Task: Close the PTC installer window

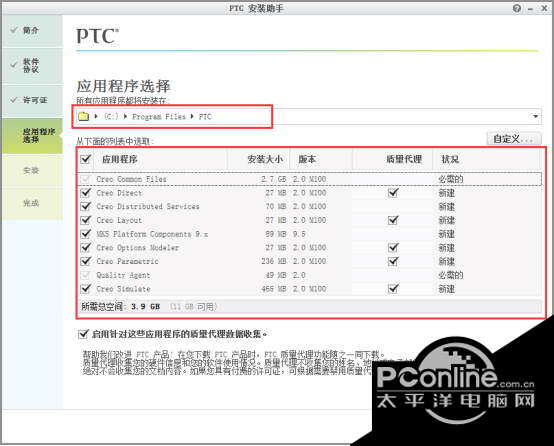Action: [x=544, y=8]
